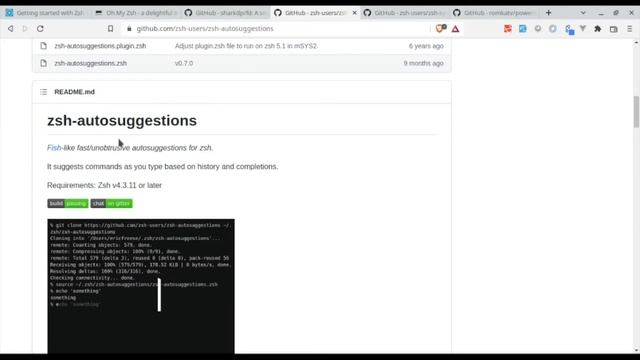
Task: Click the blue translate-style extension icon
Action: [569, 29]
